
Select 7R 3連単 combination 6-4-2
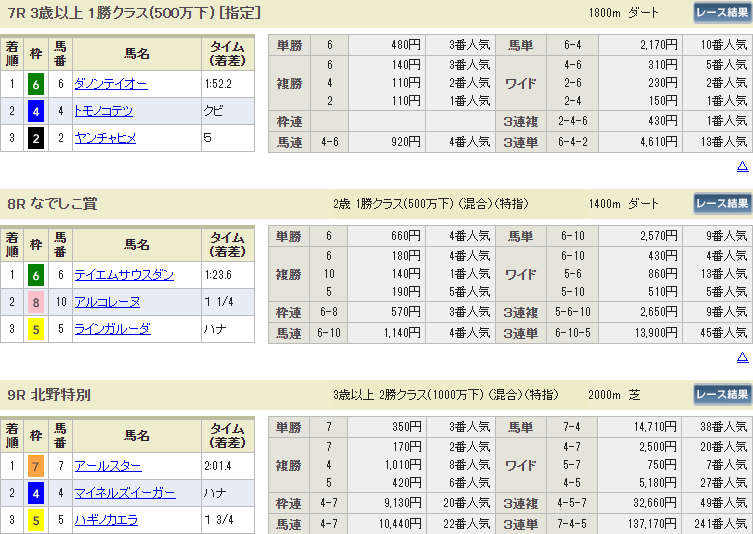click(572, 142)
